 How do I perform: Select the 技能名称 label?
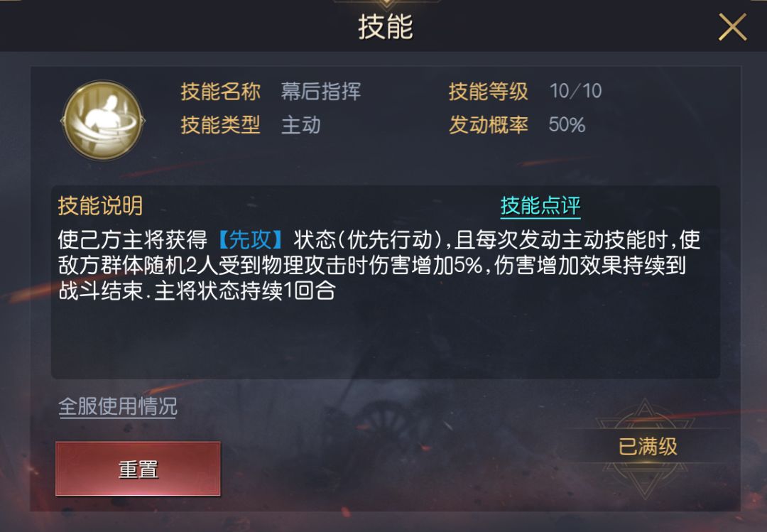[221, 92]
